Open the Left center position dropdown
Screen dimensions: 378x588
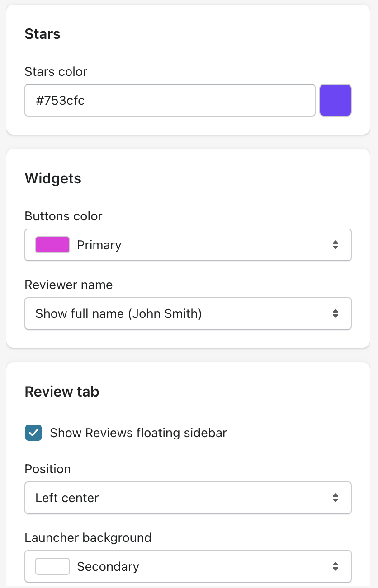[188, 498]
